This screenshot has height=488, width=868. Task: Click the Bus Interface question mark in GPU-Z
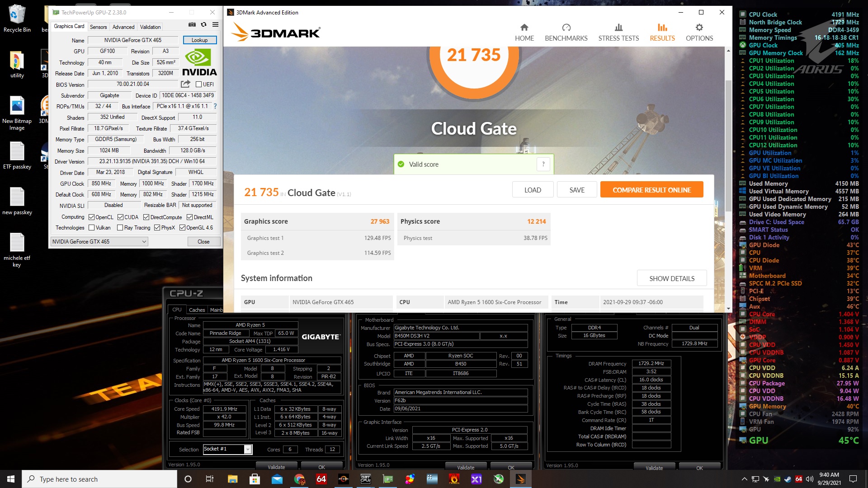pos(215,106)
